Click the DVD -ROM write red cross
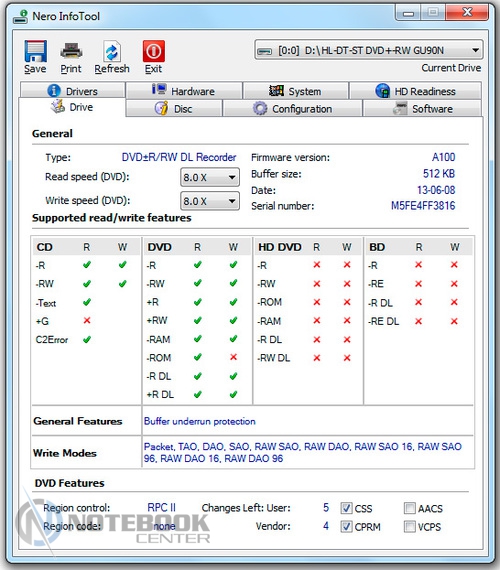Image resolution: width=500 pixels, height=570 pixels. click(233, 357)
